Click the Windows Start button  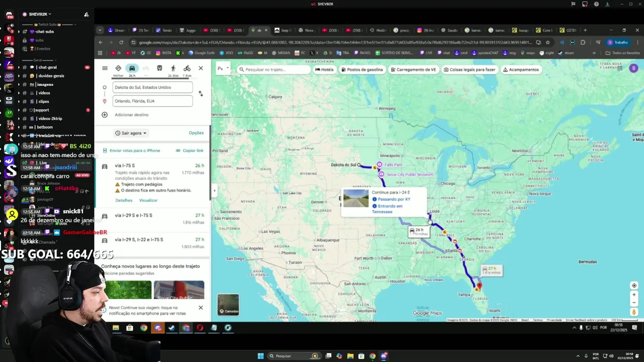tap(261, 356)
